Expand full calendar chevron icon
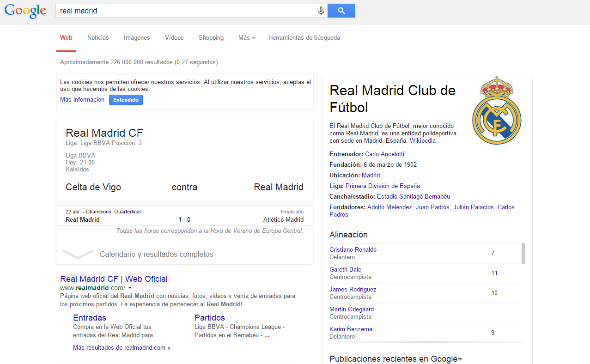Image resolution: width=590 pixels, height=364 pixels. point(79,254)
